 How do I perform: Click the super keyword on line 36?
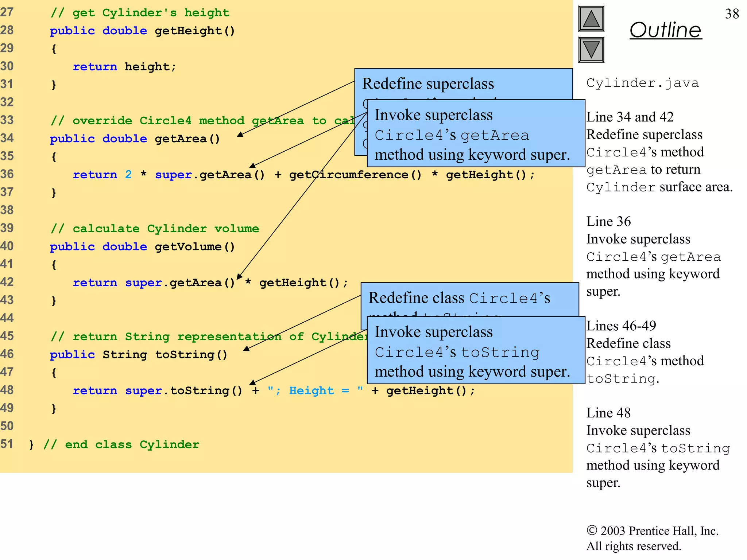[x=173, y=175]
